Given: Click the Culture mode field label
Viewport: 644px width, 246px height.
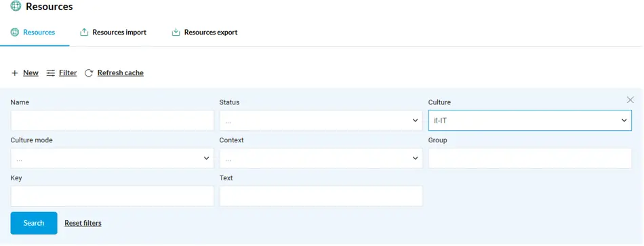Looking at the screenshot, I should 32,140.
